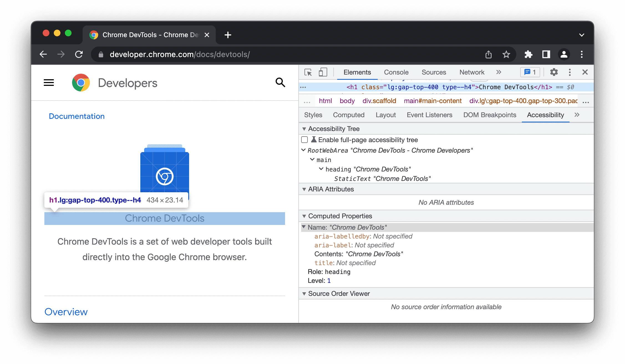
Task: Click the more tools overflow icon
Action: coord(500,72)
